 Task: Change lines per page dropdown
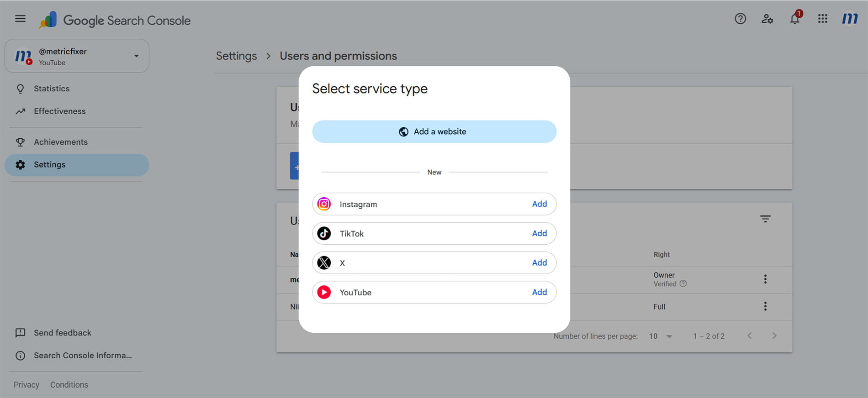[661, 336]
